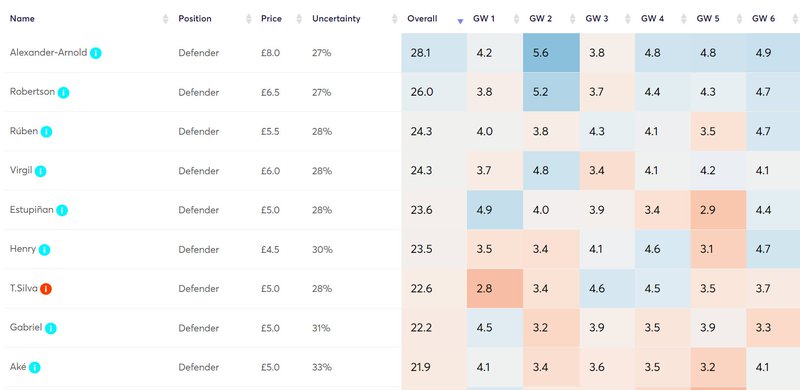Viewport: 800px width, 390px height.
Task: Open the info icon beside Aké
Action: (x=34, y=368)
